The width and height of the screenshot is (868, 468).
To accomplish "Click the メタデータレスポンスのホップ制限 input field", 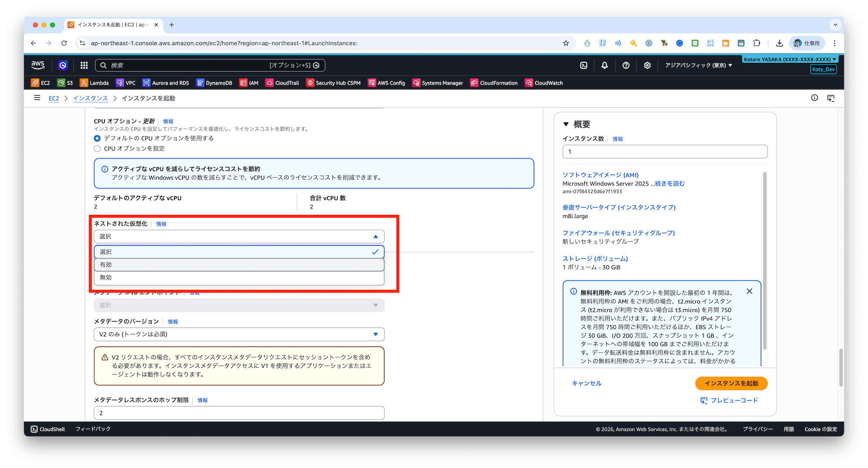I will pyautogui.click(x=239, y=412).
